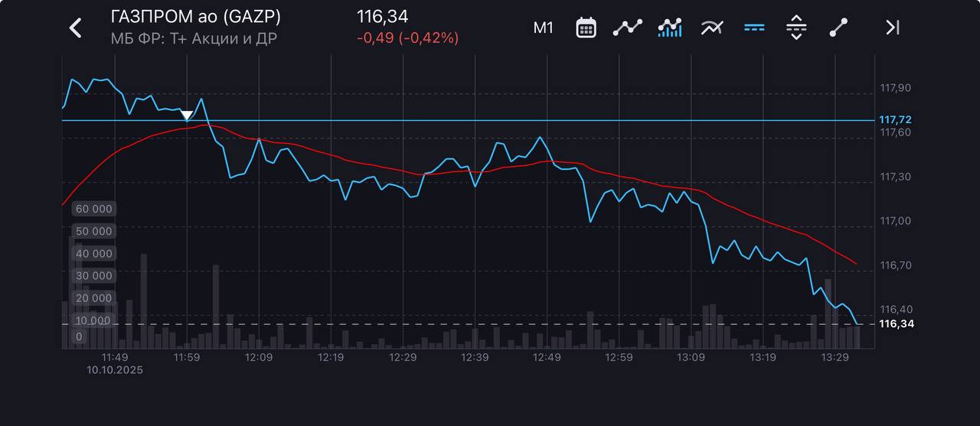980x426 pixels.
Task: Click the МБ ФР: Т+ Акции и ДР subtitle
Action: click(x=194, y=38)
